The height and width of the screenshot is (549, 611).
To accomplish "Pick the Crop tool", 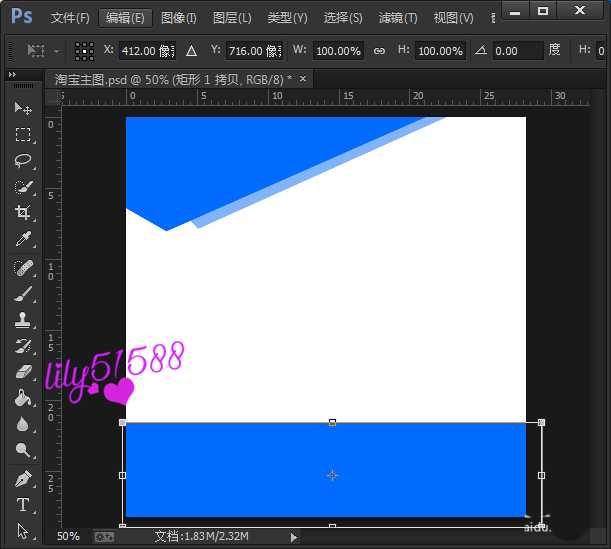I will pos(22,213).
